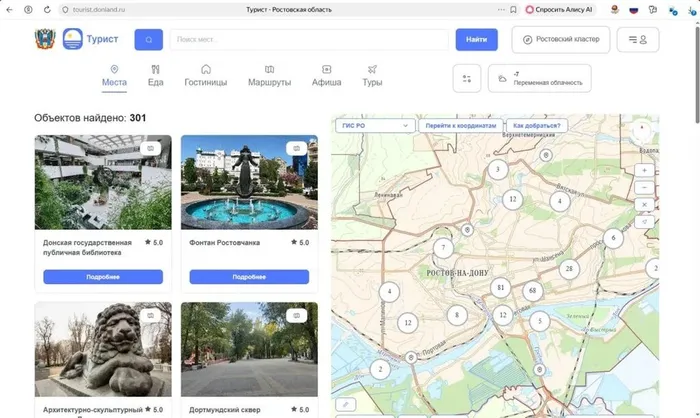Zoom in the map with plus button
700x418 pixels.
(x=644, y=170)
